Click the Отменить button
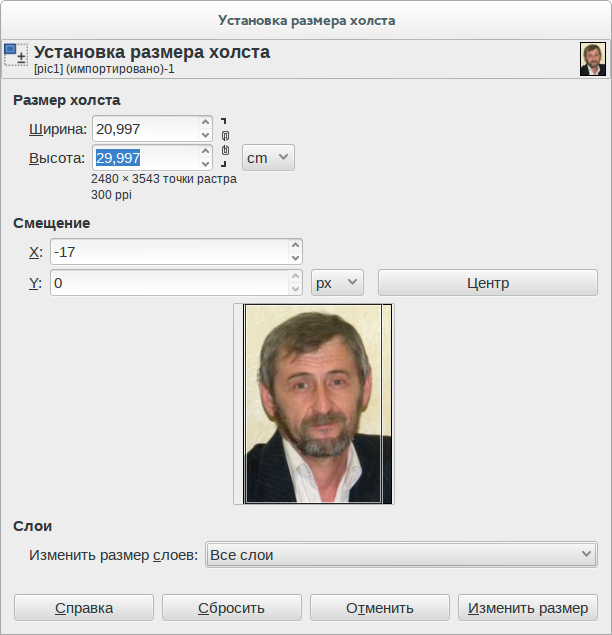The image size is (612, 635). 380,607
